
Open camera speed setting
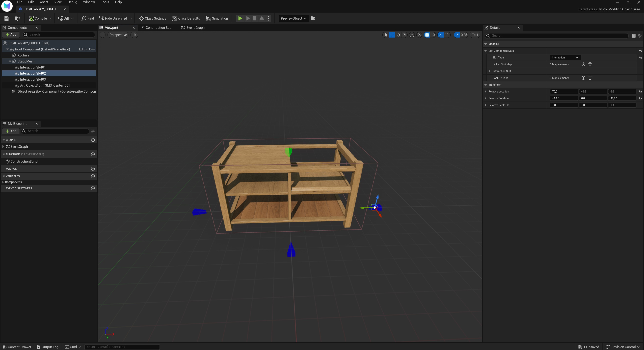click(x=474, y=35)
